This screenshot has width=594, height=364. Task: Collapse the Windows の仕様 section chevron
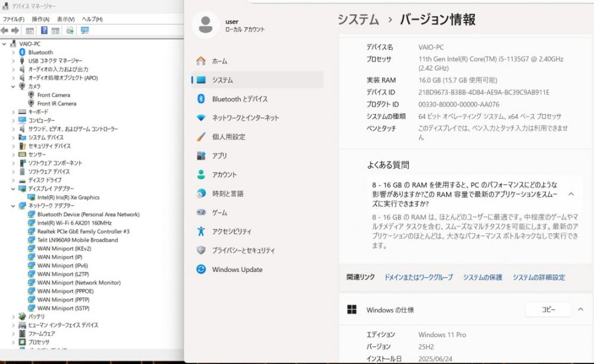(x=580, y=309)
